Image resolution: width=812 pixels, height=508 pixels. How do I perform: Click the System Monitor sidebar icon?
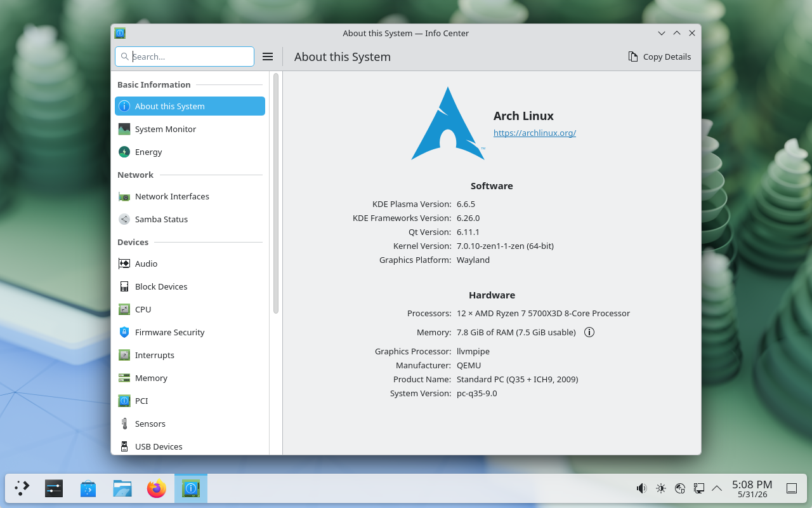pyautogui.click(x=124, y=129)
